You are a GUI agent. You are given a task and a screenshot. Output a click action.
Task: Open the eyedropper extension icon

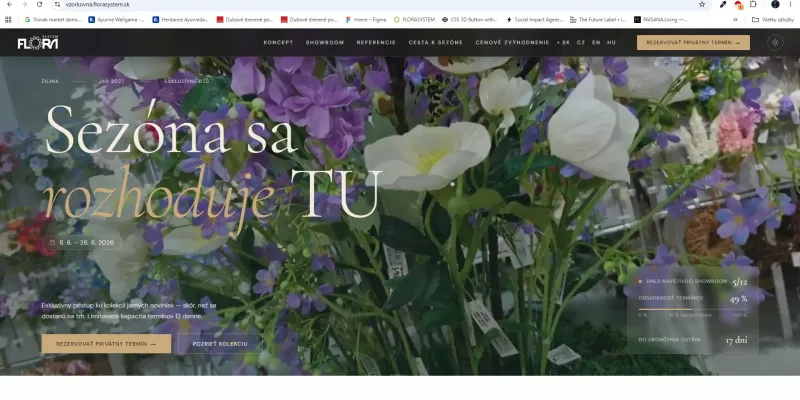pos(722,5)
